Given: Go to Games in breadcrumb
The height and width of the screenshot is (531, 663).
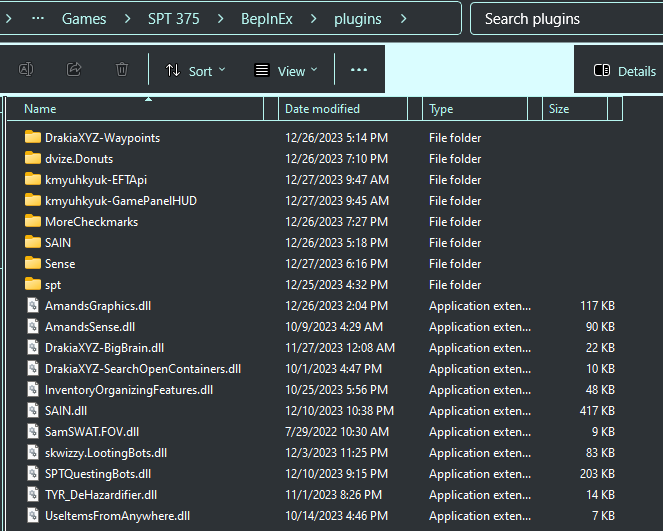Looking at the screenshot, I should pos(84,19).
